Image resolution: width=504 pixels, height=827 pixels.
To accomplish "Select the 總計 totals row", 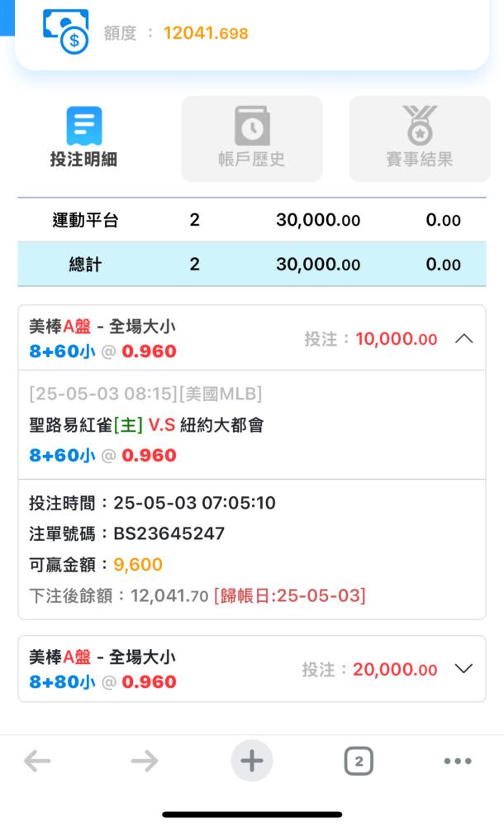I will (x=252, y=265).
